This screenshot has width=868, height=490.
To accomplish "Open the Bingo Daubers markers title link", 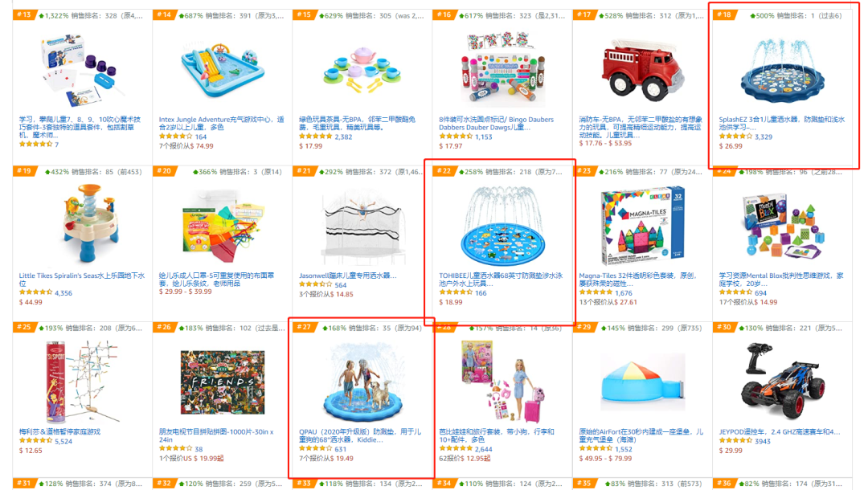I will pos(497,123).
